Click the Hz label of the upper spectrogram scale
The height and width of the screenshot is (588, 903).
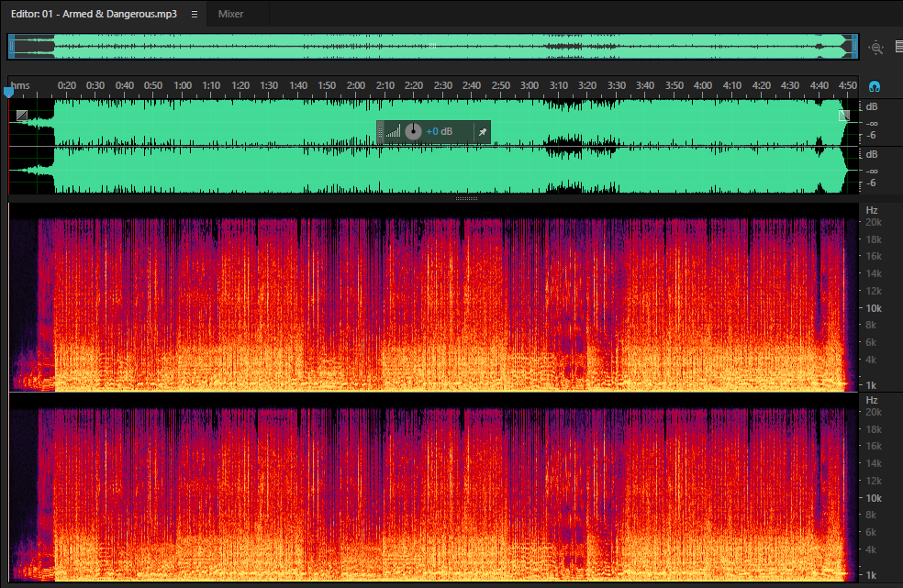pos(872,211)
